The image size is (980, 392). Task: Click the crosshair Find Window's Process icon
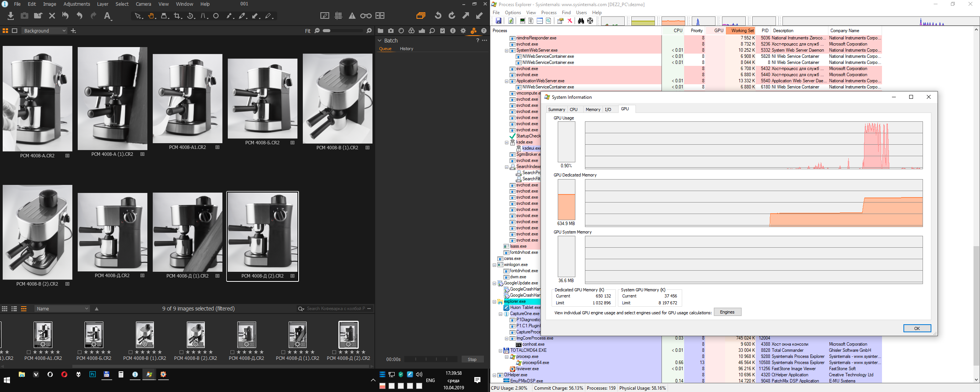[x=590, y=21]
